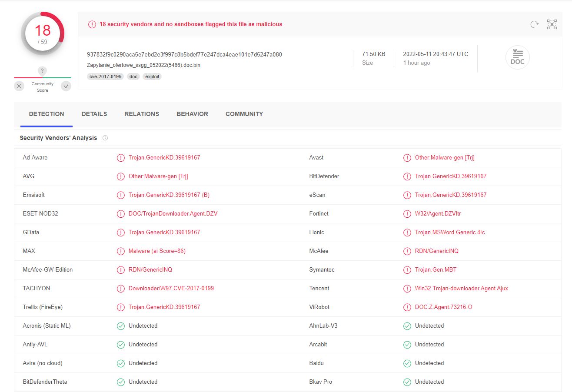
Task: Go to the Behavior tab
Action: click(x=192, y=114)
